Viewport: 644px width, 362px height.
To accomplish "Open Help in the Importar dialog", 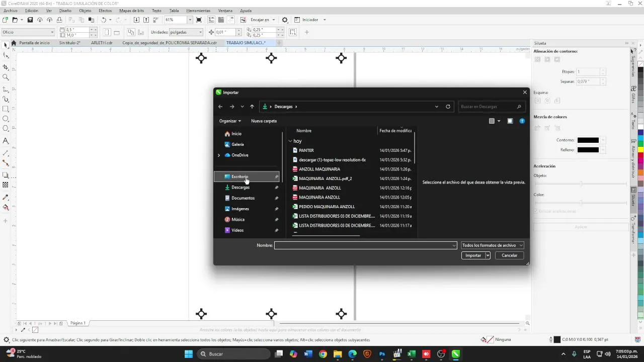I will (522, 121).
